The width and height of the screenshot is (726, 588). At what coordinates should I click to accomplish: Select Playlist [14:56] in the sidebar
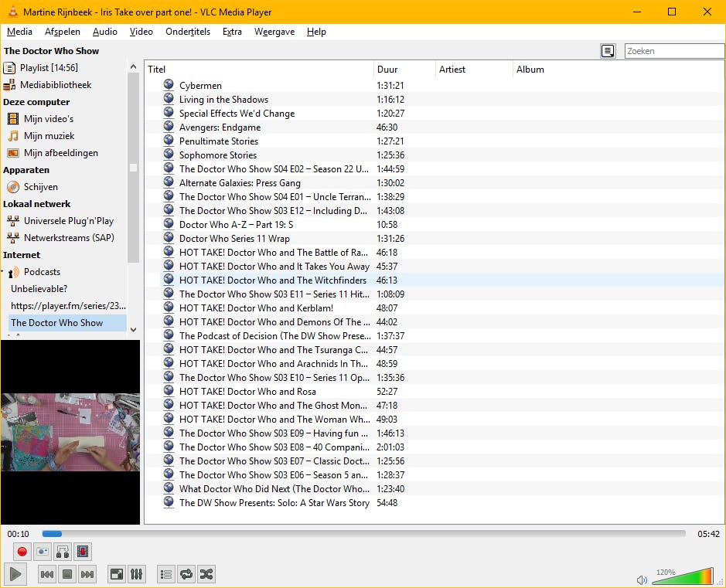pyautogui.click(x=49, y=67)
